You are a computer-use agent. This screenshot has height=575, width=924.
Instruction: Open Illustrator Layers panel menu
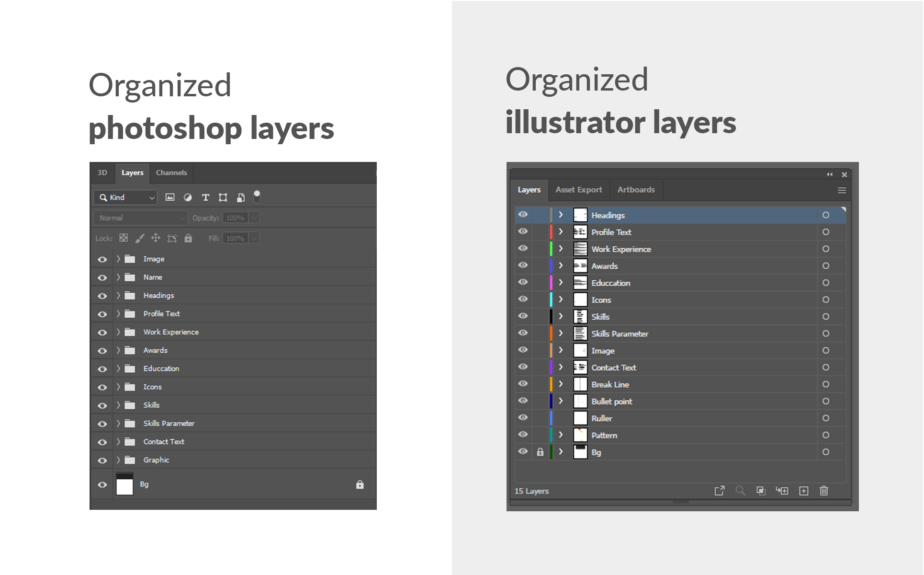[x=842, y=190]
